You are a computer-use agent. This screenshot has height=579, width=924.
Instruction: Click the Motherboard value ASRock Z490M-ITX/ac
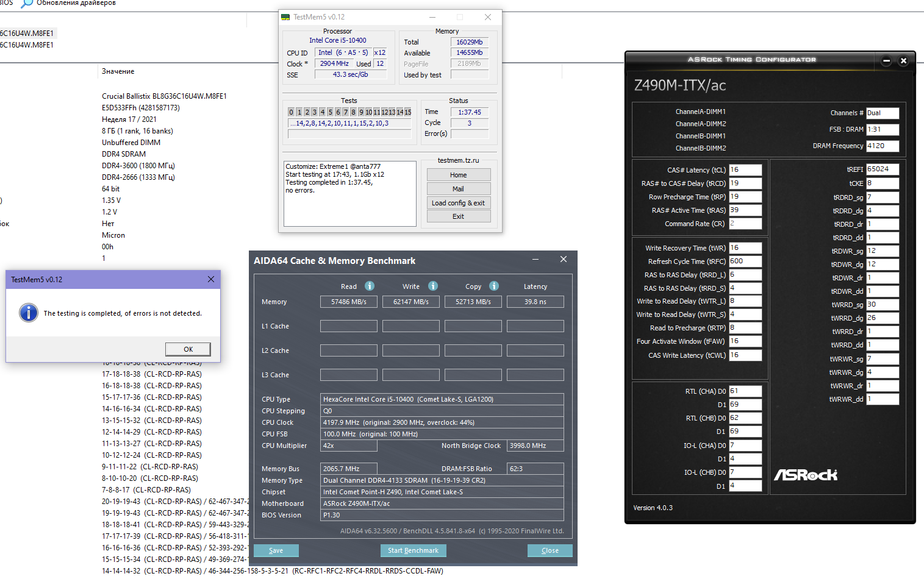pyautogui.click(x=442, y=503)
